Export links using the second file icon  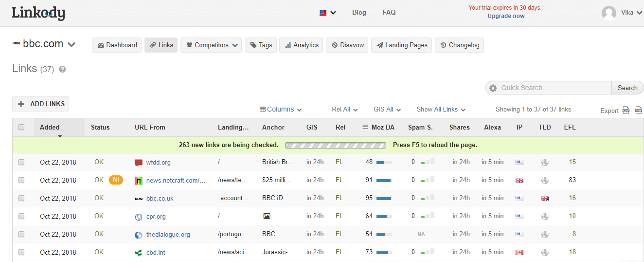point(639,110)
